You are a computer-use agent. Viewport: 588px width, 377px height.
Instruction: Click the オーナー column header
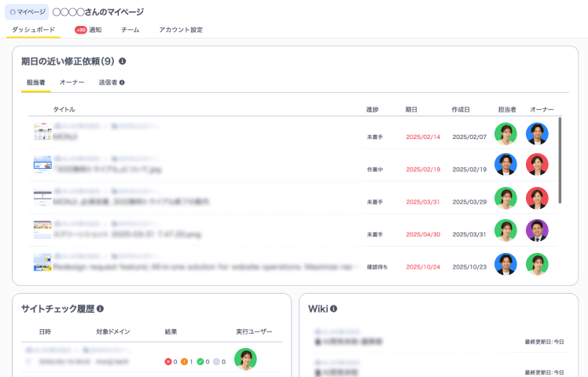[542, 109]
